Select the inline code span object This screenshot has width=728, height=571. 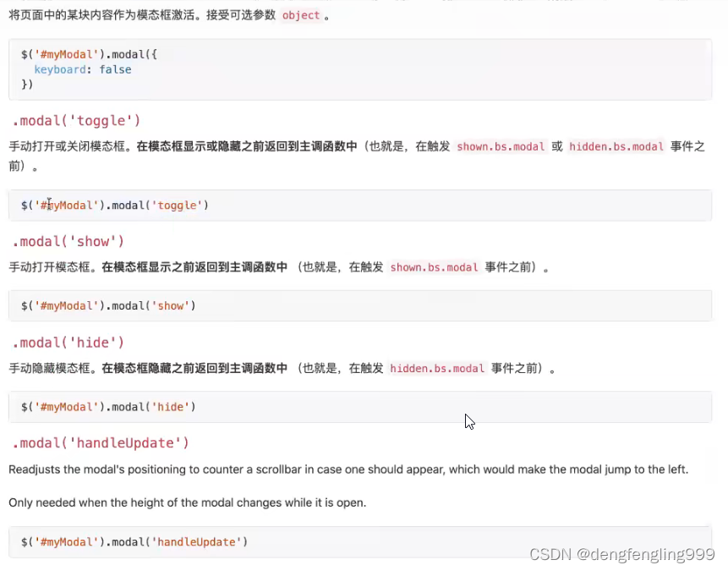pos(301,14)
